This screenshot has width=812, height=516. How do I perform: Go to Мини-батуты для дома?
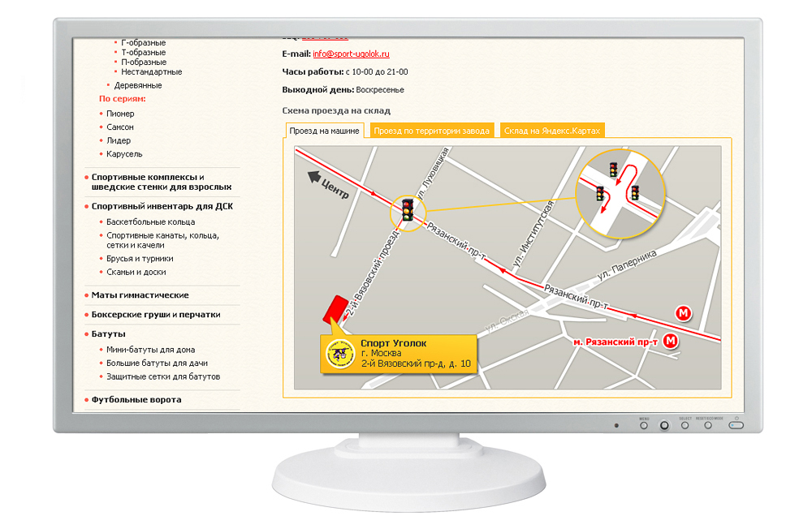pyautogui.click(x=151, y=350)
